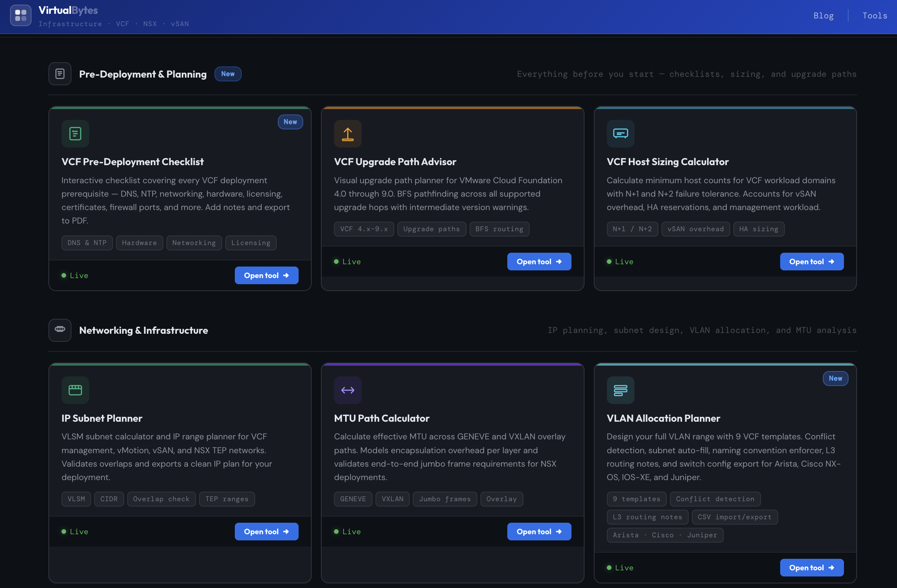Click the VLAN Allocation Planner title

coord(663,418)
